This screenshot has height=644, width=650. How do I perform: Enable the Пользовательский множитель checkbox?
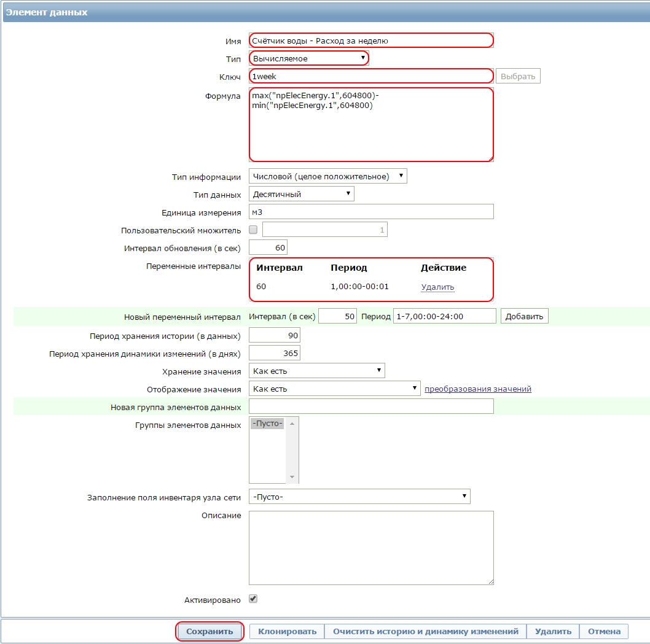point(253,230)
